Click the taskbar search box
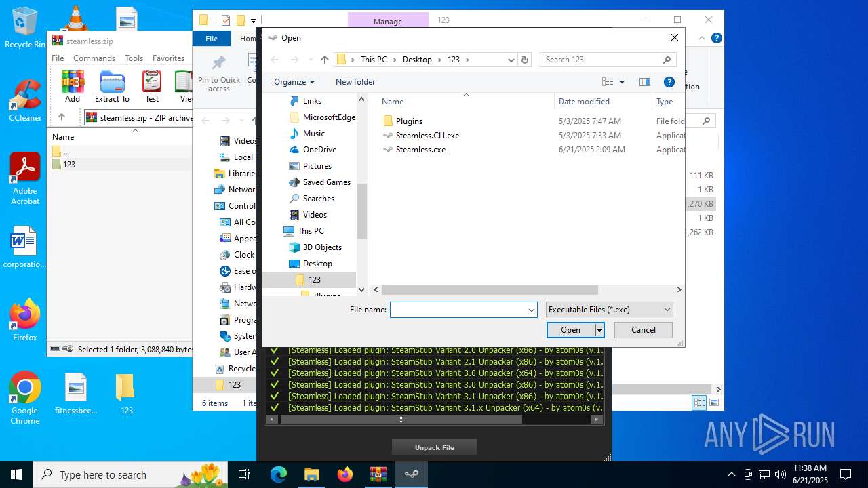Viewport: 868px width, 488px height. coord(130,474)
